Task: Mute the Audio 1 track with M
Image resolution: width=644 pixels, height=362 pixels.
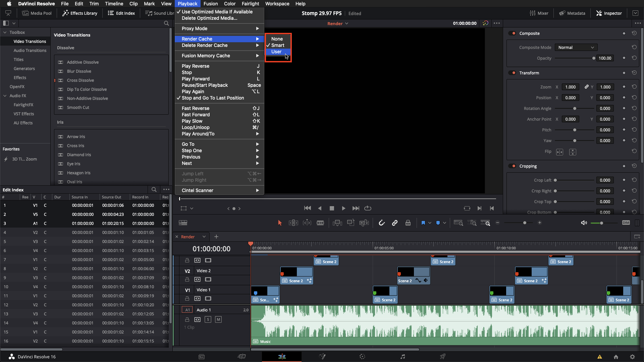Action: point(218,319)
